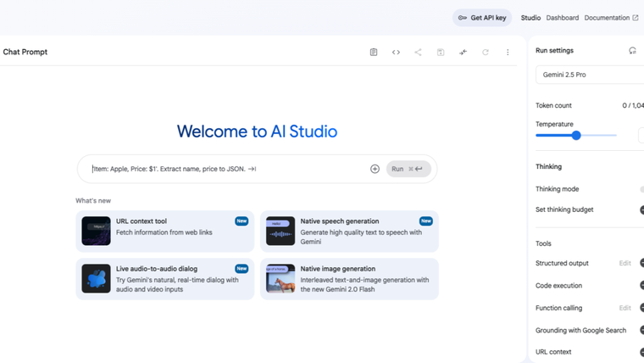
Task: Open the system instructions clipboard icon
Action: tap(374, 53)
